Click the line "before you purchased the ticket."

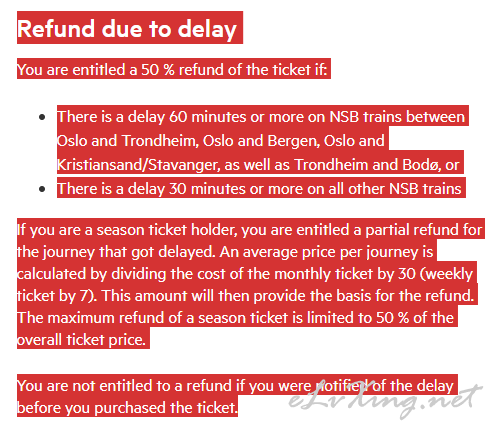click(x=128, y=408)
